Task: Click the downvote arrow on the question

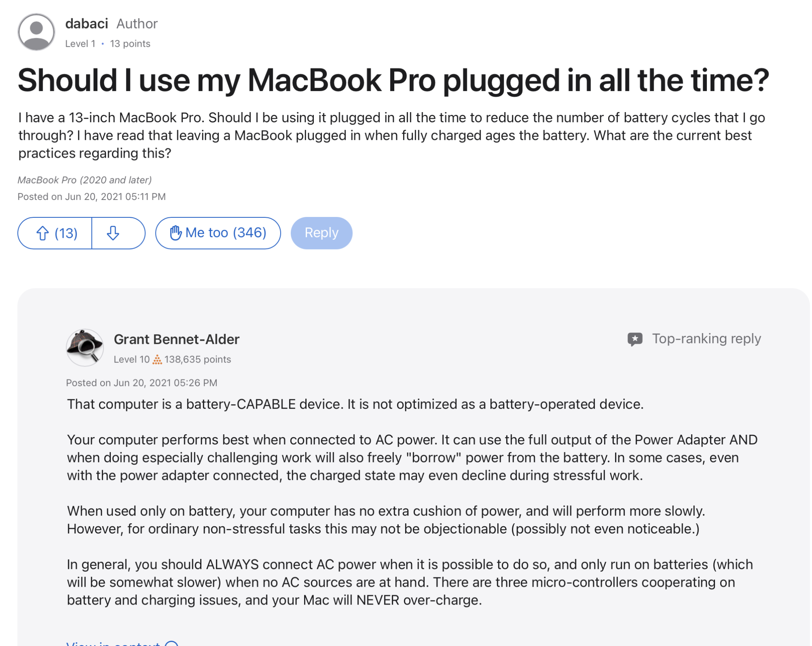Action: [113, 233]
